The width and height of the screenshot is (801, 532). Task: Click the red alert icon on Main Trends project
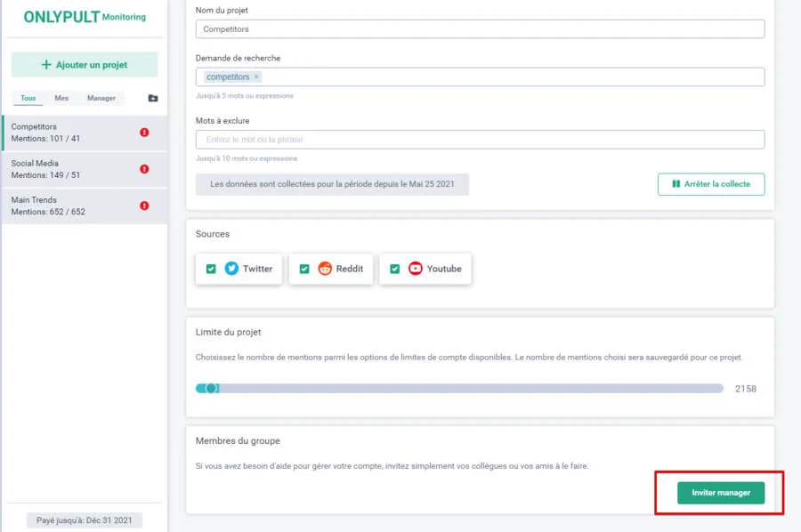coord(144,206)
